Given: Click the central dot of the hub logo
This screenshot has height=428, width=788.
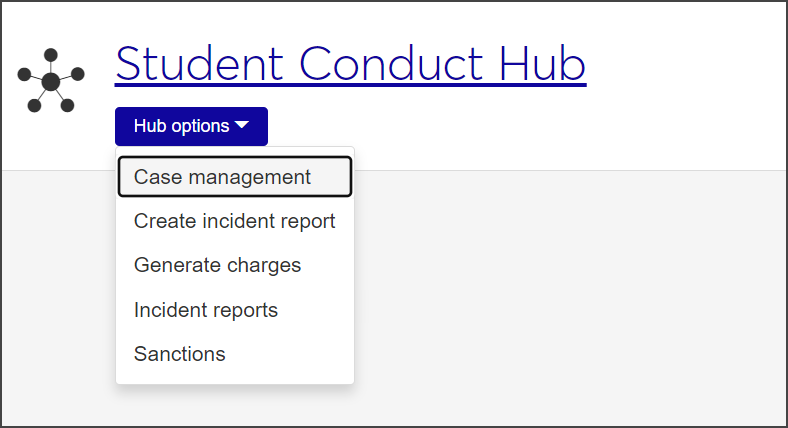Looking at the screenshot, I should [x=51, y=80].
